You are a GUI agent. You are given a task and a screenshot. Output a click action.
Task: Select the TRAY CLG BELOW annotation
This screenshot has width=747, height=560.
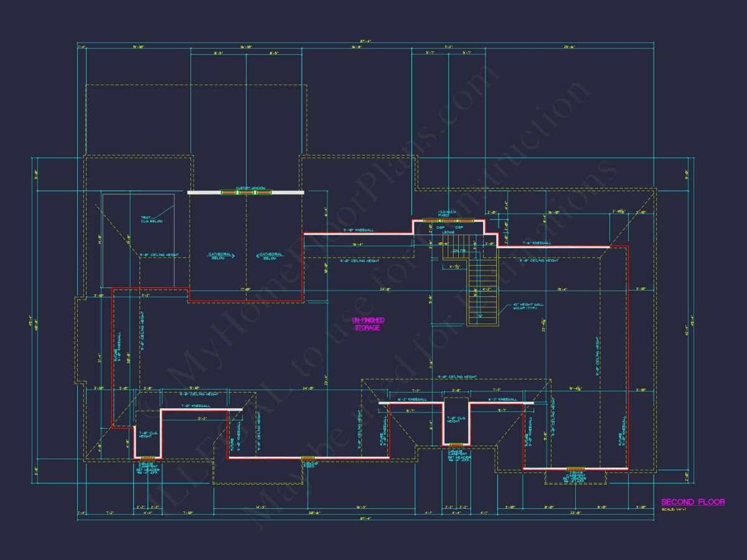pos(147,219)
